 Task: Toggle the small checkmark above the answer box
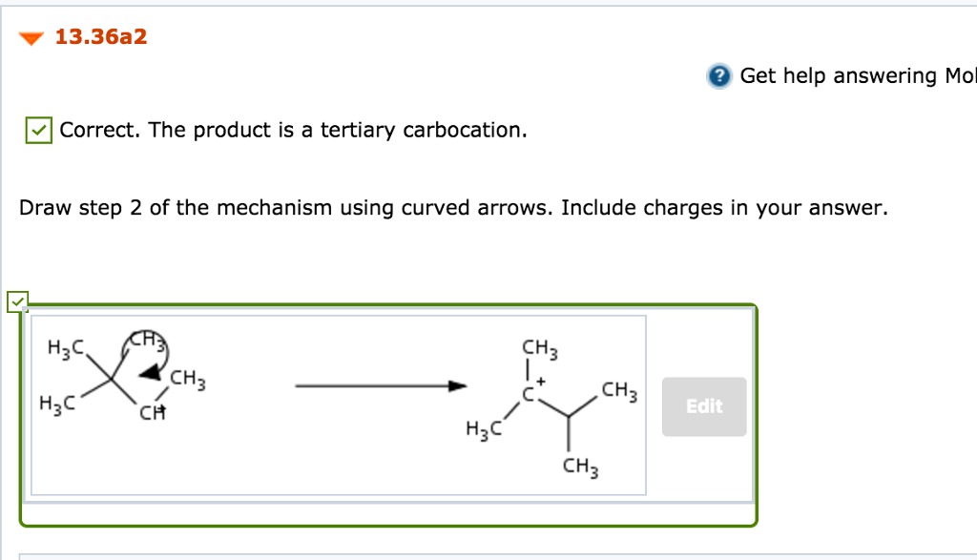(x=20, y=302)
